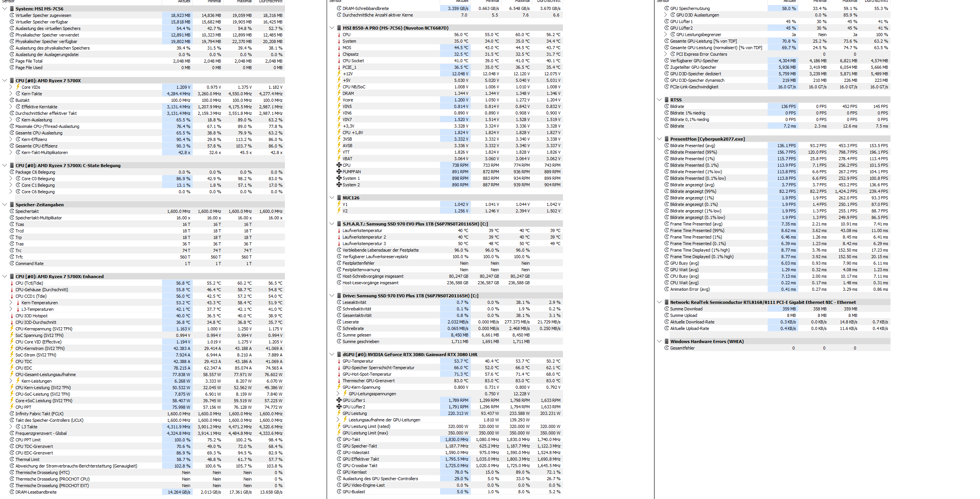Click the lightning icon beside CPU PPT
Viewport: 980px width, 499px height.
[x=12, y=407]
